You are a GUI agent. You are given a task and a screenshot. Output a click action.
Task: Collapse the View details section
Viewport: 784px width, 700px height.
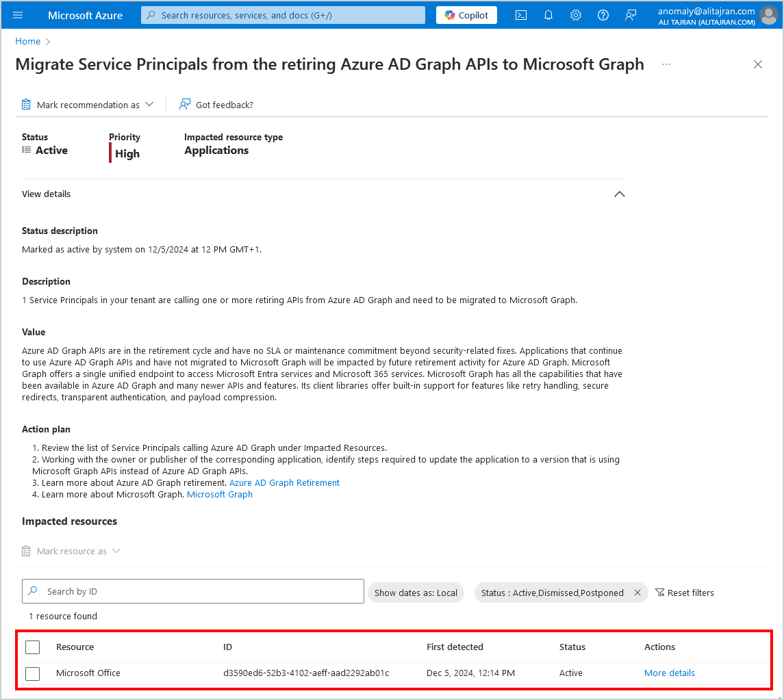(620, 194)
